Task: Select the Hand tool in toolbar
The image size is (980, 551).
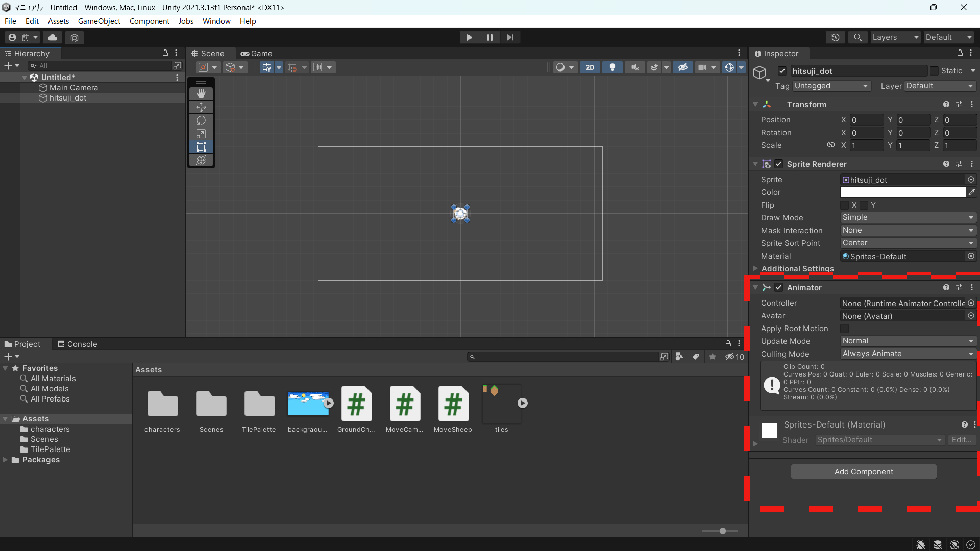Action: pos(200,93)
